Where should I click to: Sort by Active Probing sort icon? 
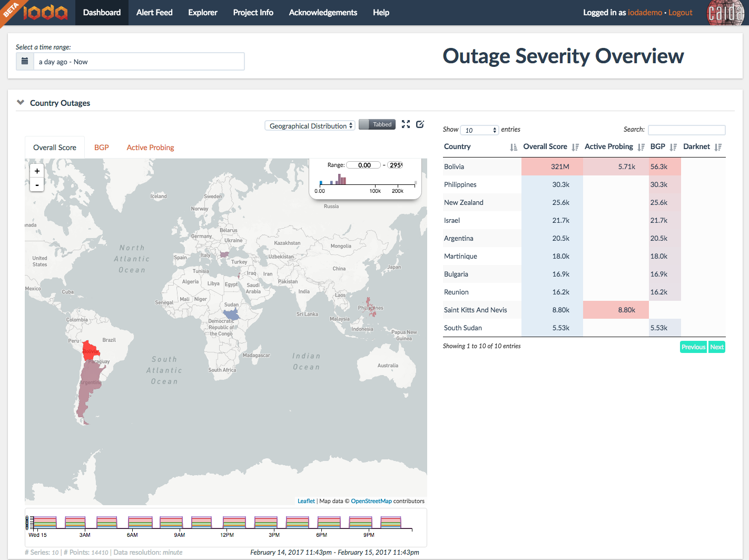click(x=641, y=147)
